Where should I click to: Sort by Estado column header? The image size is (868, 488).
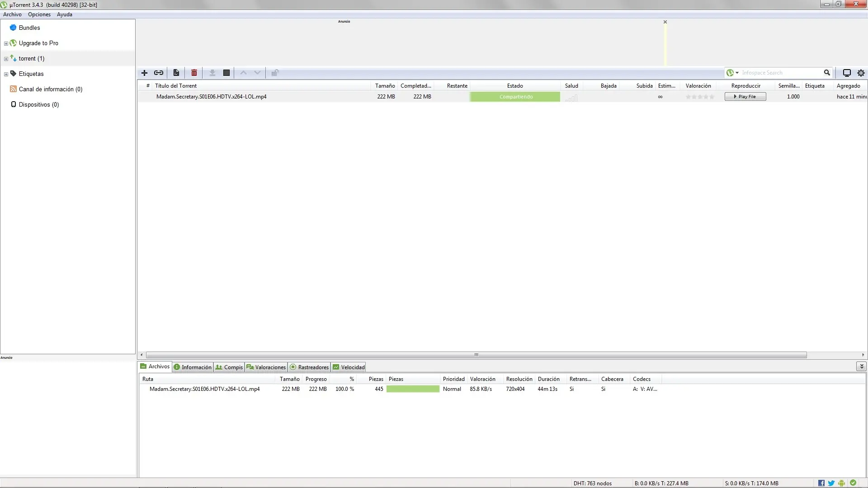pyautogui.click(x=515, y=86)
